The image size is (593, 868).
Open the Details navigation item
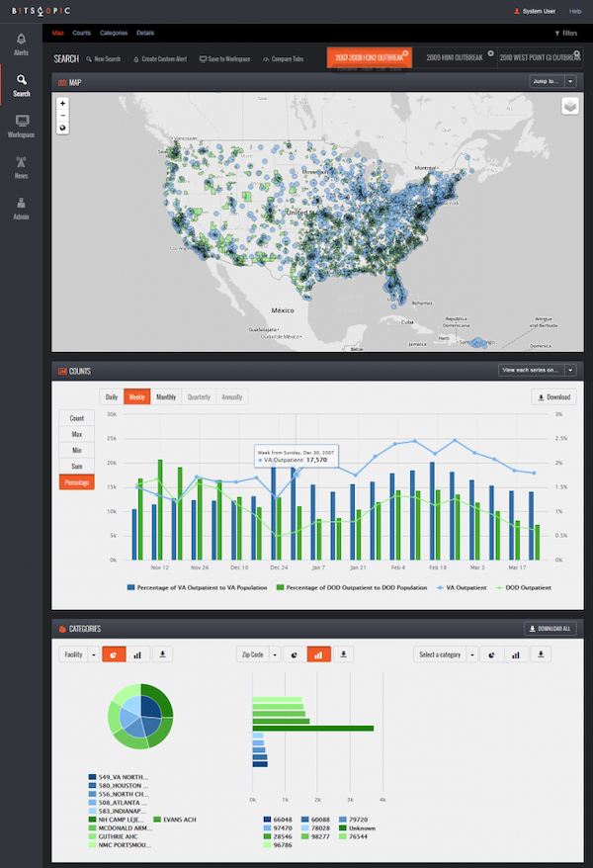(x=145, y=34)
